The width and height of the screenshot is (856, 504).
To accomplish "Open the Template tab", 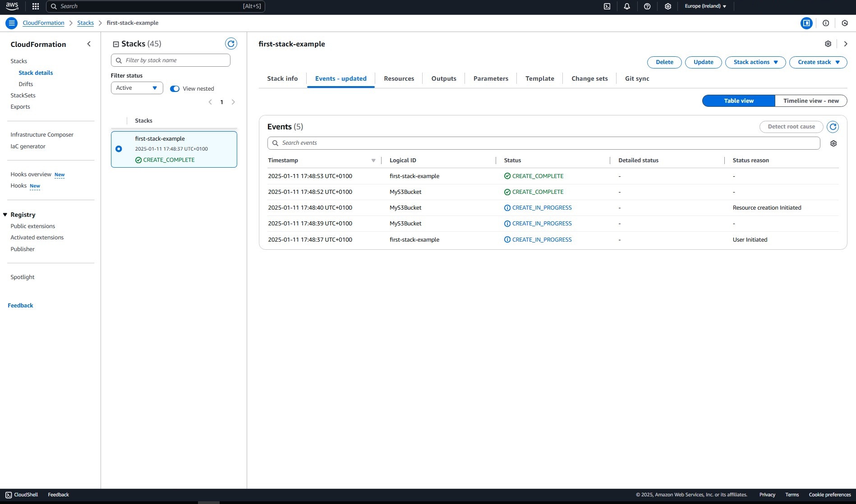I will pyautogui.click(x=539, y=78).
